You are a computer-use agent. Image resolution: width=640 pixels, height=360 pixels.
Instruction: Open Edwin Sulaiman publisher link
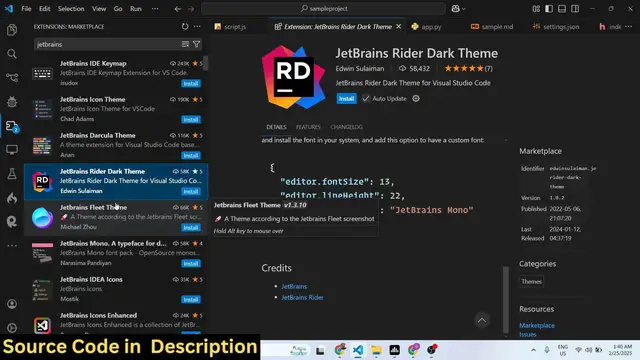tap(360, 69)
